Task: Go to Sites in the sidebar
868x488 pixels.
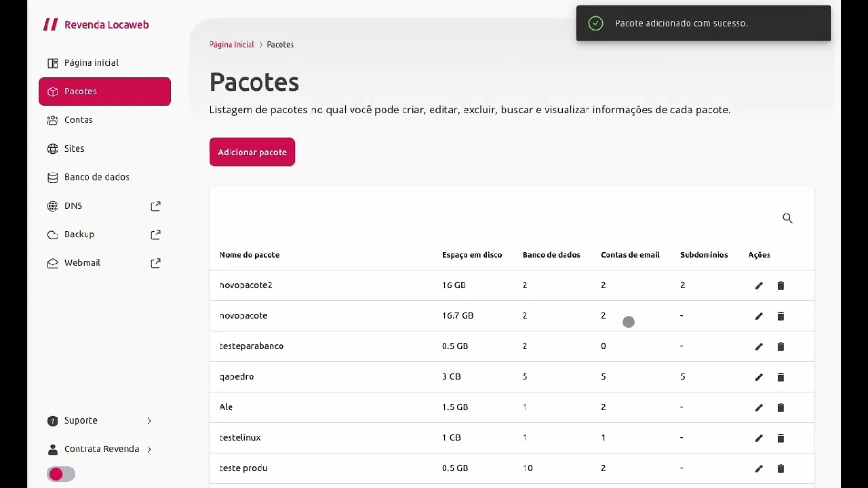Action: tap(75, 148)
